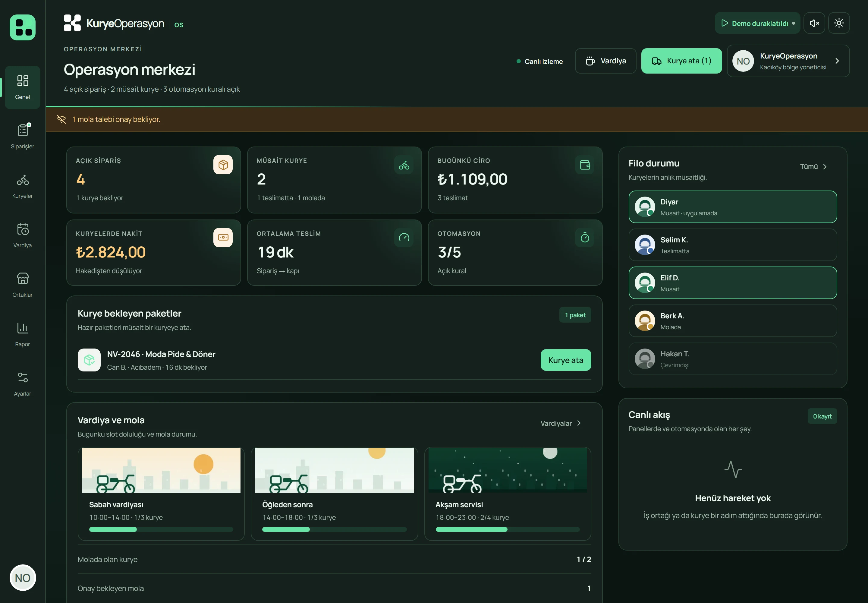Click the Canlı izleme live indicator
The width and height of the screenshot is (868, 603).
540,61
